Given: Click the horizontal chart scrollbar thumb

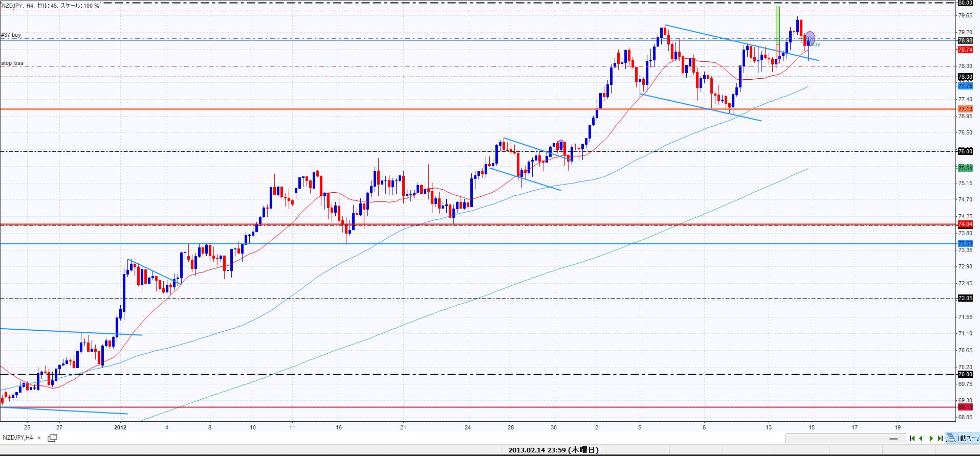Looking at the screenshot, I should coord(894,439).
